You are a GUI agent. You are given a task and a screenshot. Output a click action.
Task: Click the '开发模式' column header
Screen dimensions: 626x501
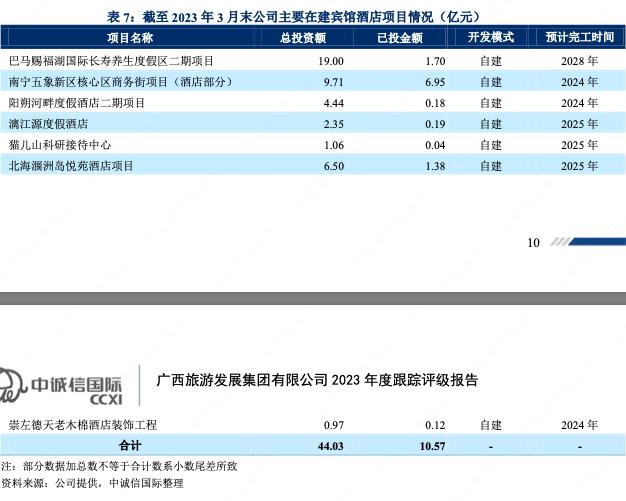(491, 37)
